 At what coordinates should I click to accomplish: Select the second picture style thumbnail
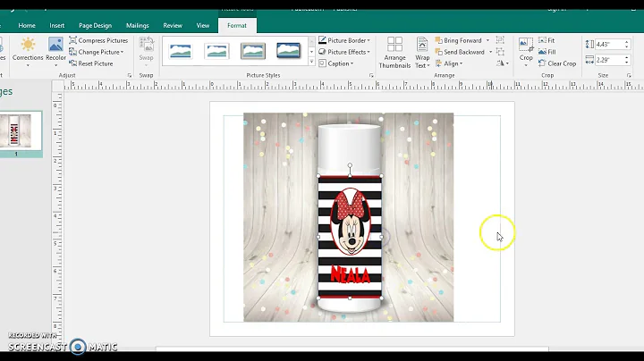pyautogui.click(x=216, y=51)
